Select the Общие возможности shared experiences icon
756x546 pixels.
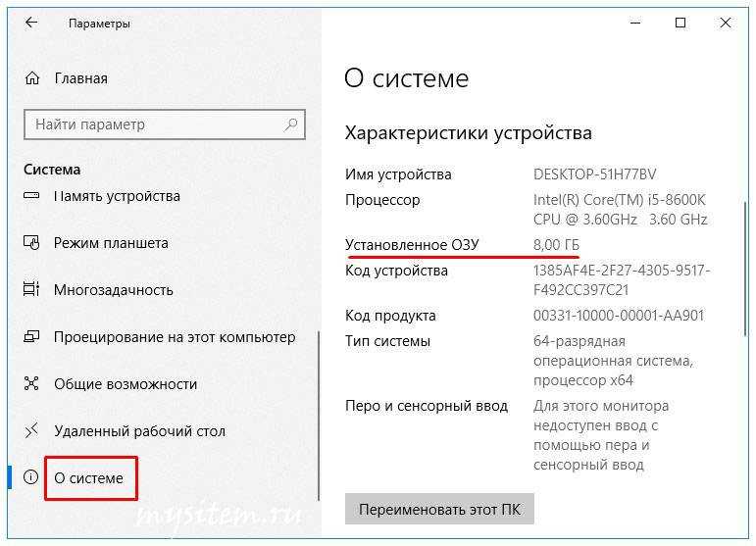31,383
